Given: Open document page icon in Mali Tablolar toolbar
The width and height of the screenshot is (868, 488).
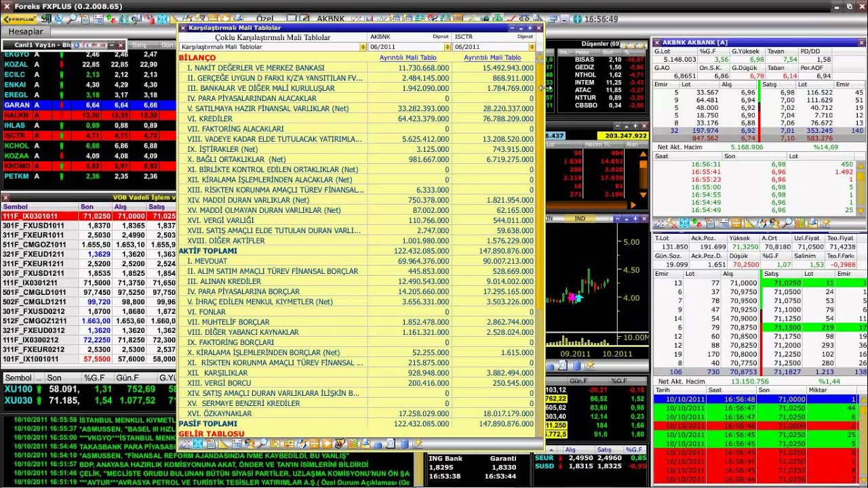Looking at the screenshot, I should pyautogui.click(x=211, y=444).
